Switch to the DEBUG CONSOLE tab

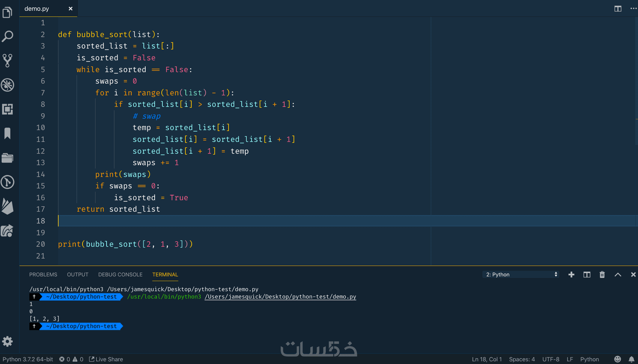coord(120,274)
